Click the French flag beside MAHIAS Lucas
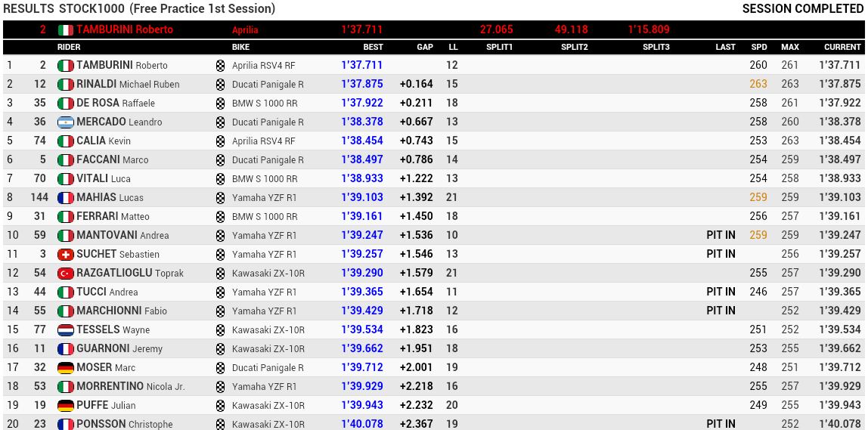 [x=65, y=197]
